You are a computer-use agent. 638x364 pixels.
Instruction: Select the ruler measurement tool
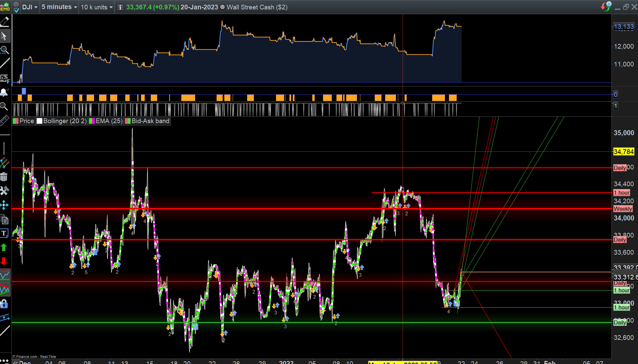(4, 120)
